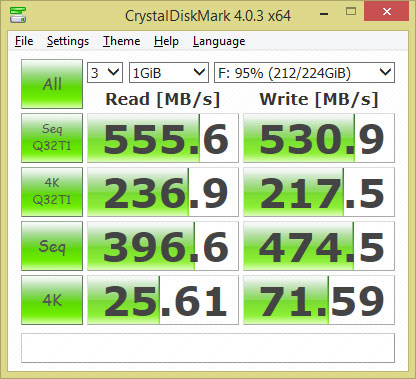Select the 530.9 Seq Q32T1 write result

pos(319,138)
